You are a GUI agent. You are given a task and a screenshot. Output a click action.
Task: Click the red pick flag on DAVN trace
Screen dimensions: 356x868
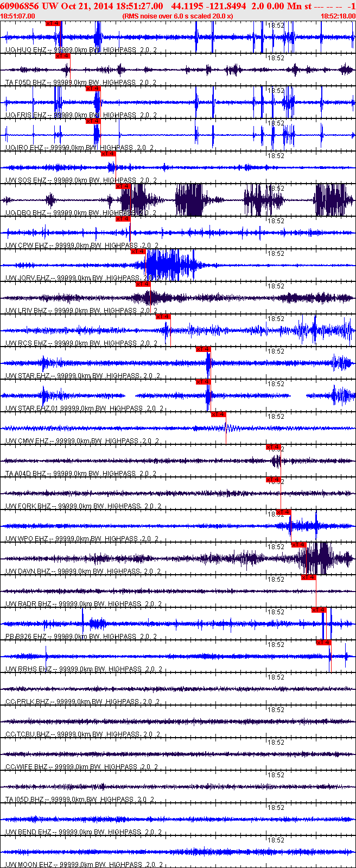[x=299, y=545]
